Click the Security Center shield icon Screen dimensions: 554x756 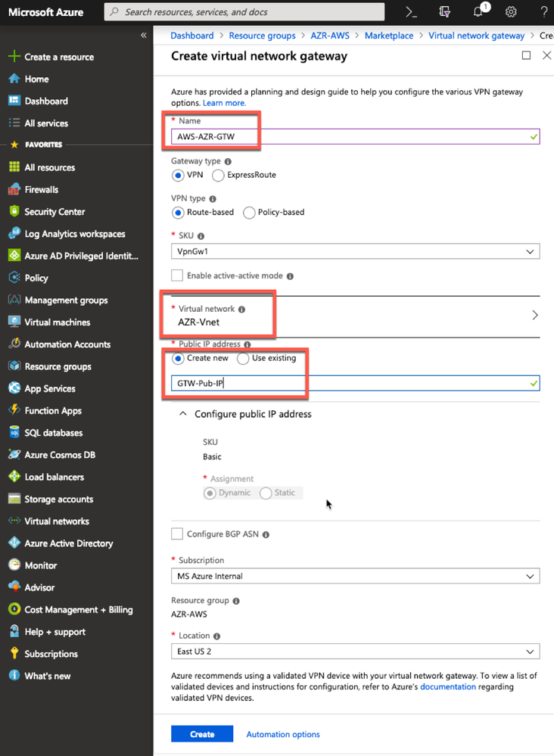(14, 211)
